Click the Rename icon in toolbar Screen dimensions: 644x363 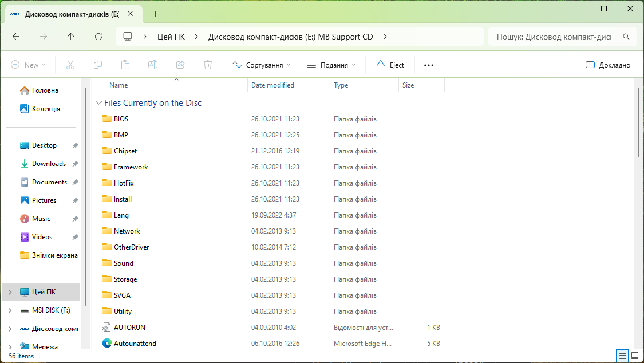153,65
